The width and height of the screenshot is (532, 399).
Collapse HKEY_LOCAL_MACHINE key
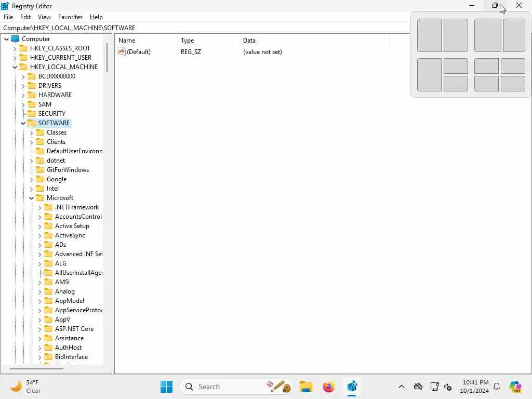(15, 67)
